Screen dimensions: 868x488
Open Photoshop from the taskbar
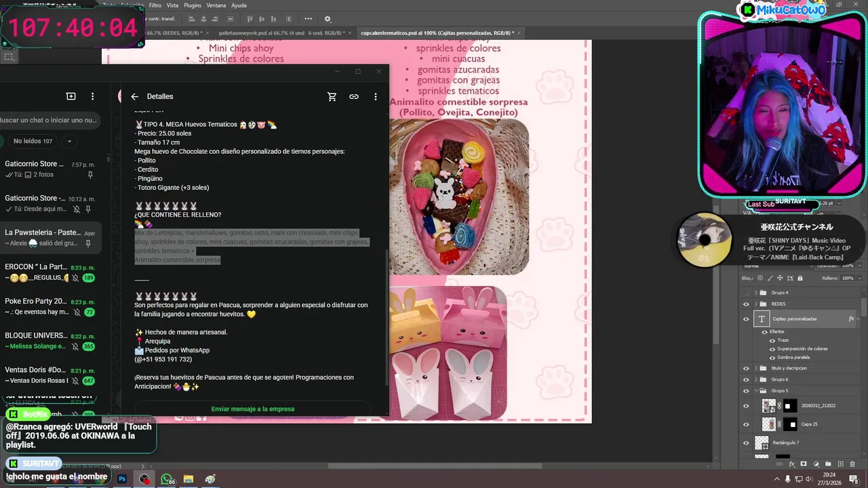(x=122, y=479)
